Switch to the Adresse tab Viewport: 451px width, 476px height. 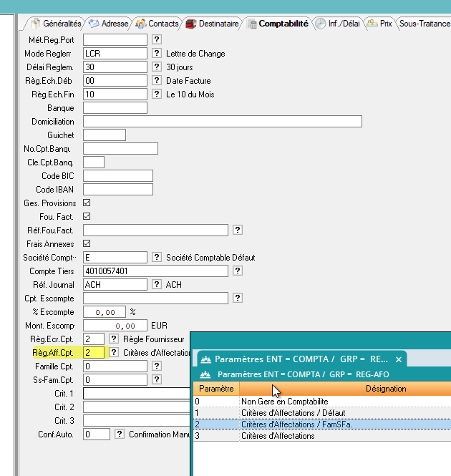pyautogui.click(x=109, y=24)
